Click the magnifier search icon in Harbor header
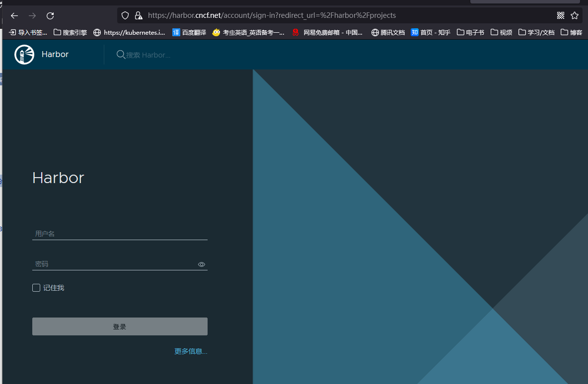The width and height of the screenshot is (588, 384). (121, 55)
